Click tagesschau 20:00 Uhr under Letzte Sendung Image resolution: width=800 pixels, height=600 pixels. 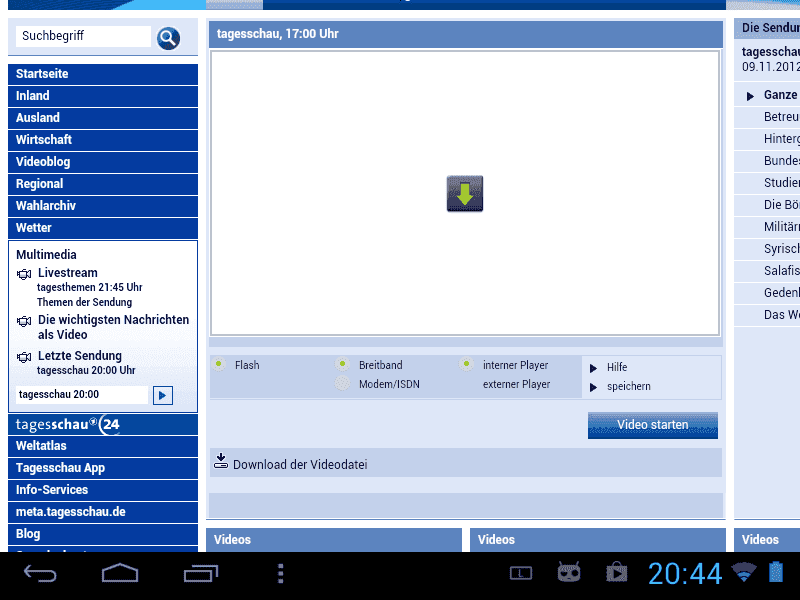click(x=86, y=370)
